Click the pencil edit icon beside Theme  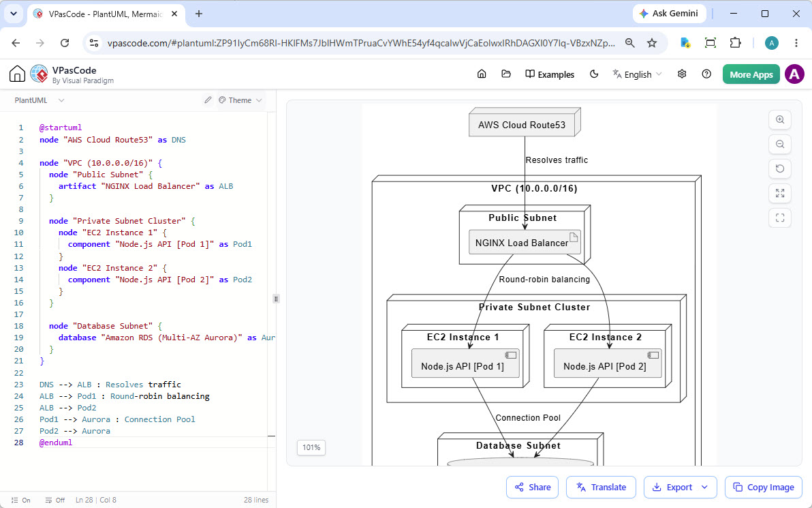pyautogui.click(x=208, y=100)
